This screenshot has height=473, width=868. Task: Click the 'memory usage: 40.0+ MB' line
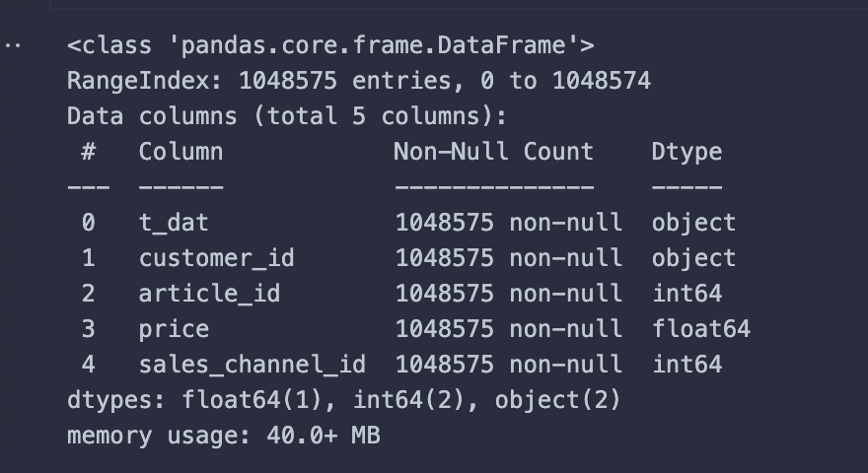(224, 436)
